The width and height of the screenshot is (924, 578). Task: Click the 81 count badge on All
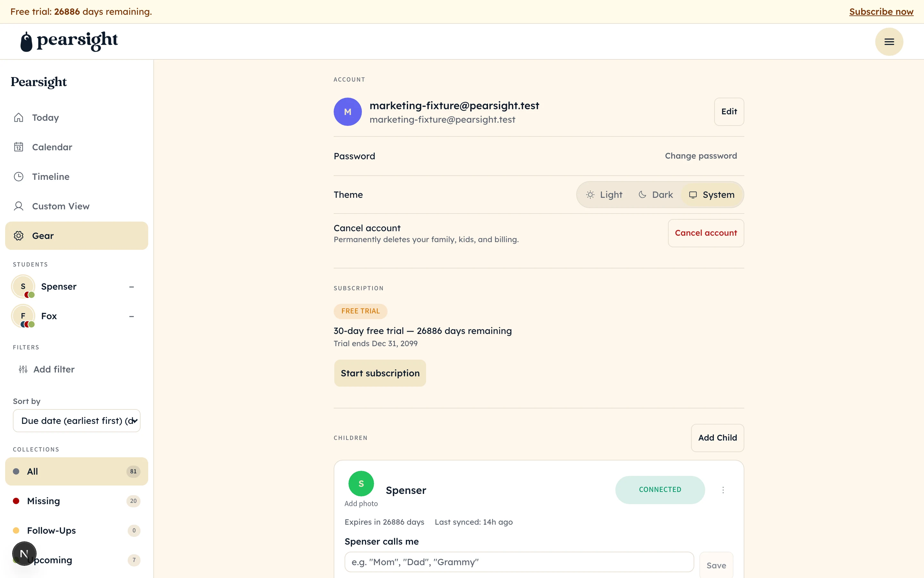click(133, 471)
